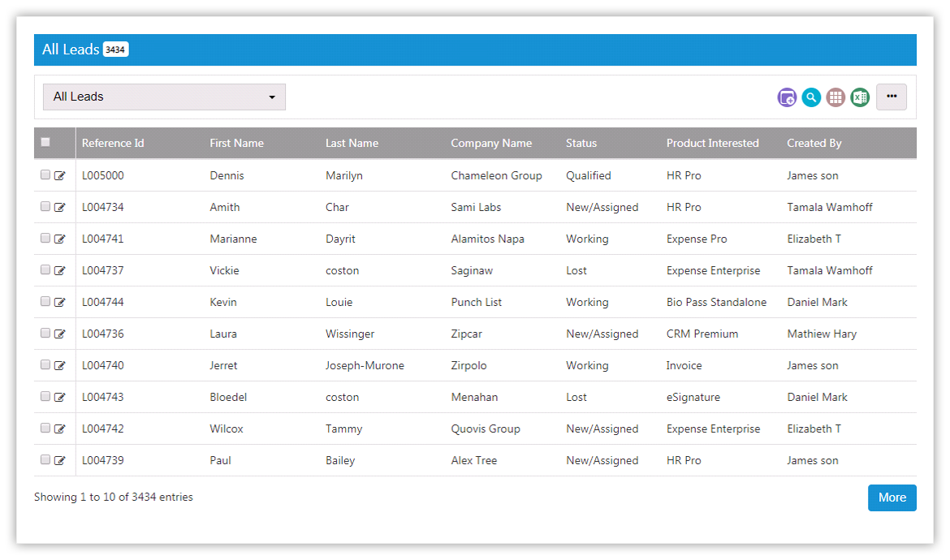Click the purple add new lead icon
The width and height of the screenshot is (950, 560).
coord(787,97)
